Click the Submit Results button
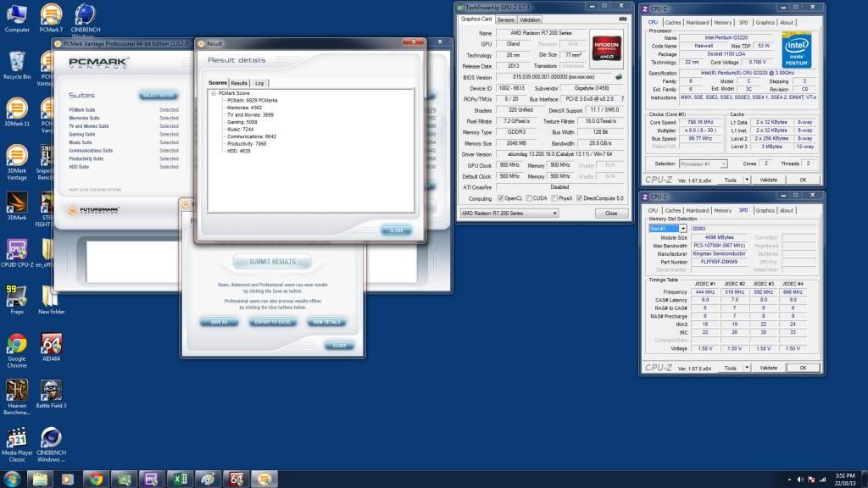 pos(272,262)
